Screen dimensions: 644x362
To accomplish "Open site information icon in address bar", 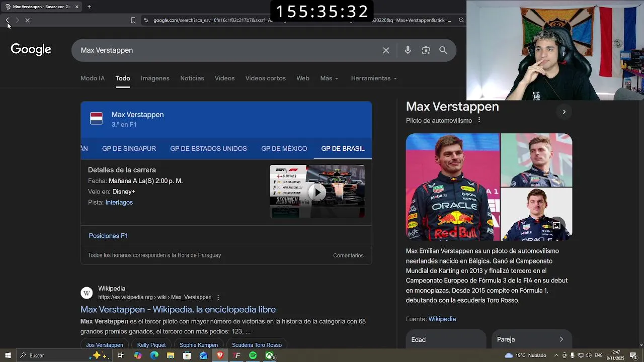I will click(x=146, y=20).
